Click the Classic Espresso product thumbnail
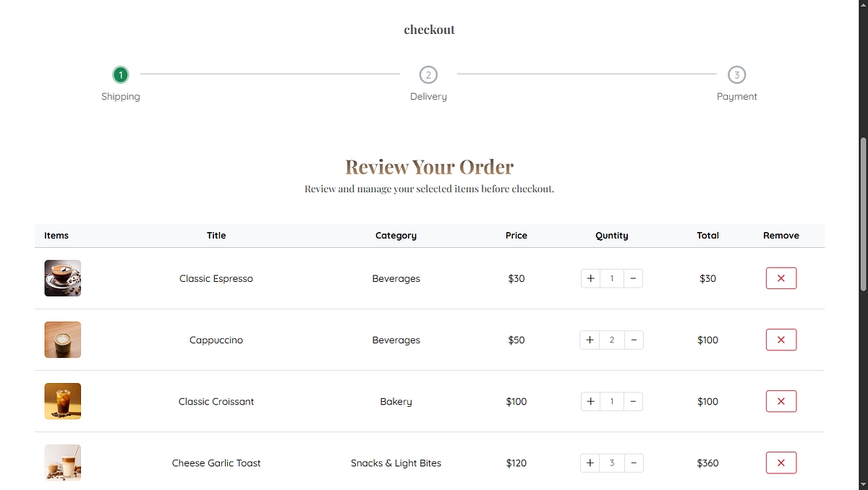The width and height of the screenshot is (868, 490). (x=62, y=278)
